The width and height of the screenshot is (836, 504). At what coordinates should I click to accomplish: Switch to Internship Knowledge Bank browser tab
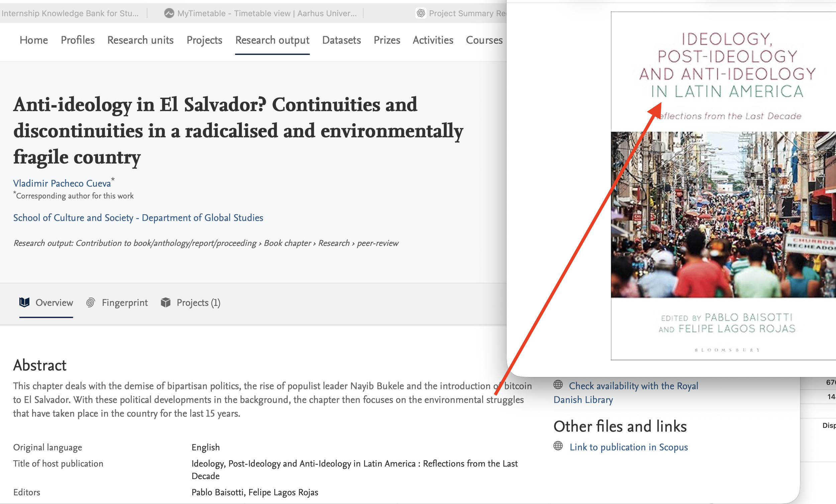coord(70,13)
